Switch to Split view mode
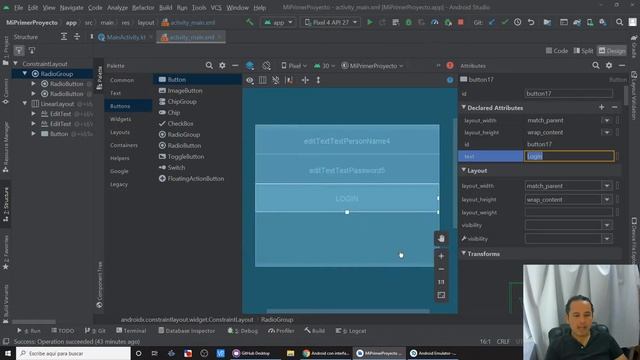 pos(583,51)
